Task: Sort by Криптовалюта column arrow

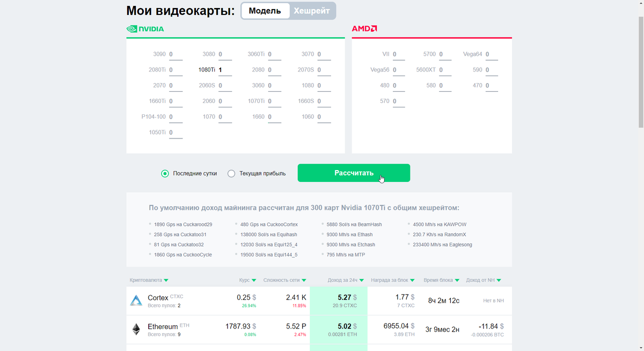Action: point(166,280)
